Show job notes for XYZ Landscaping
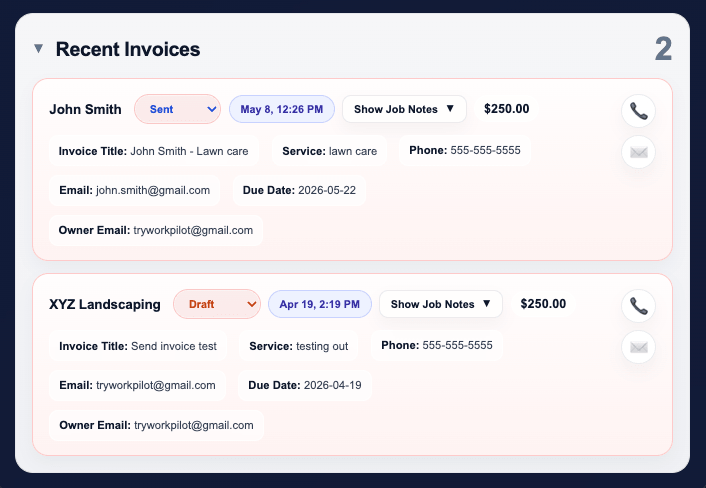The height and width of the screenshot is (488, 706). pyautogui.click(x=441, y=304)
